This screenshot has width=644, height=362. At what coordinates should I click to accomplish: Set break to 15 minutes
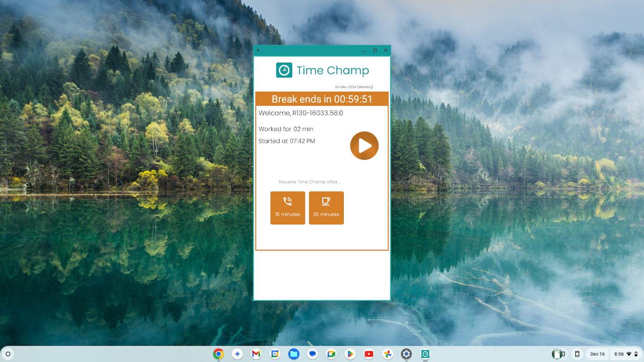coord(288,208)
